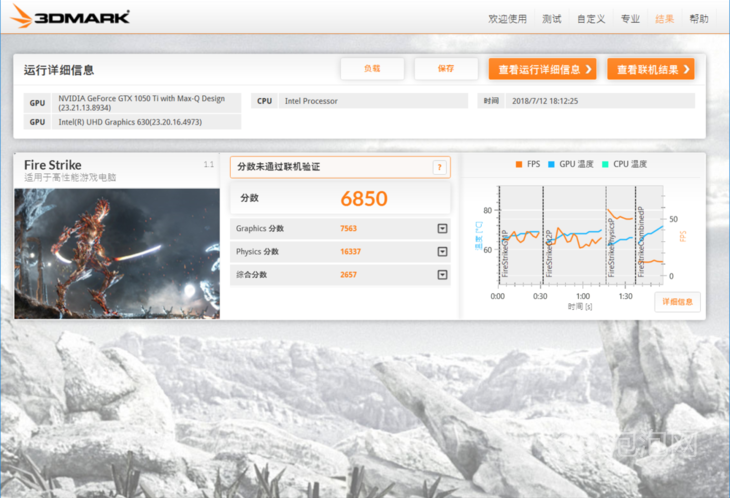Select the 专业 tab
Viewport: 730px width, 498px height.
tap(630, 19)
